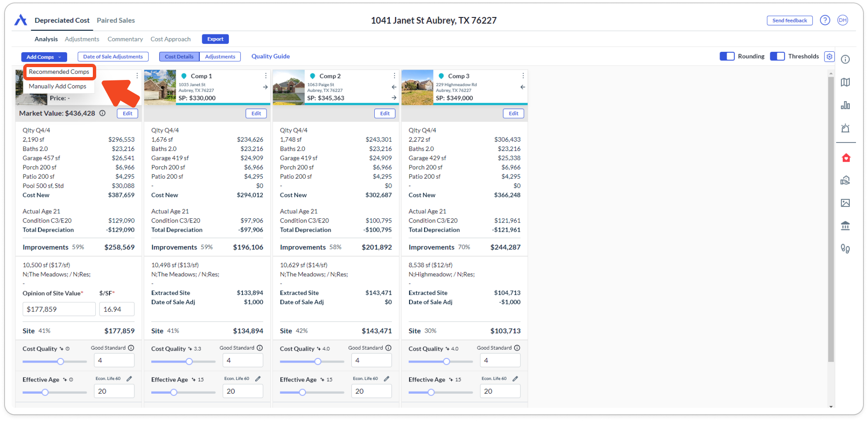Open settings gear next to Thresholds

point(829,56)
